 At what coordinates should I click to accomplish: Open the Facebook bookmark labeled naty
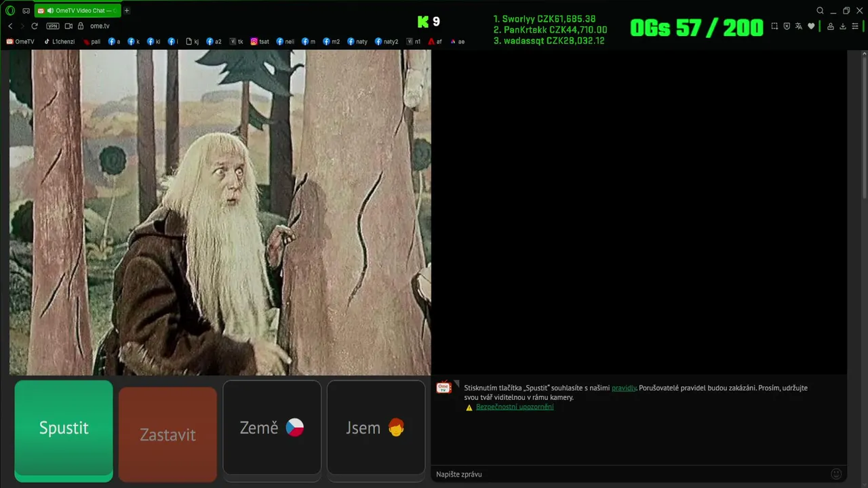coord(357,41)
